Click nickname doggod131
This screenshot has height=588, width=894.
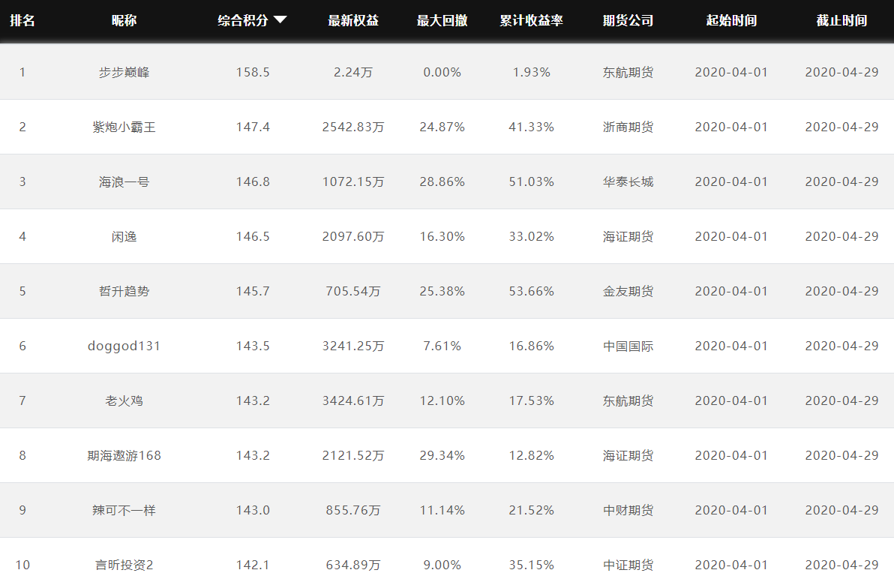[124, 346]
